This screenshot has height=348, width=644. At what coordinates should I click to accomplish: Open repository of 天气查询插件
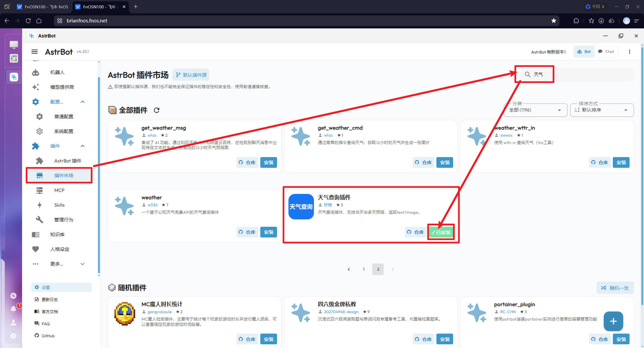[416, 232]
